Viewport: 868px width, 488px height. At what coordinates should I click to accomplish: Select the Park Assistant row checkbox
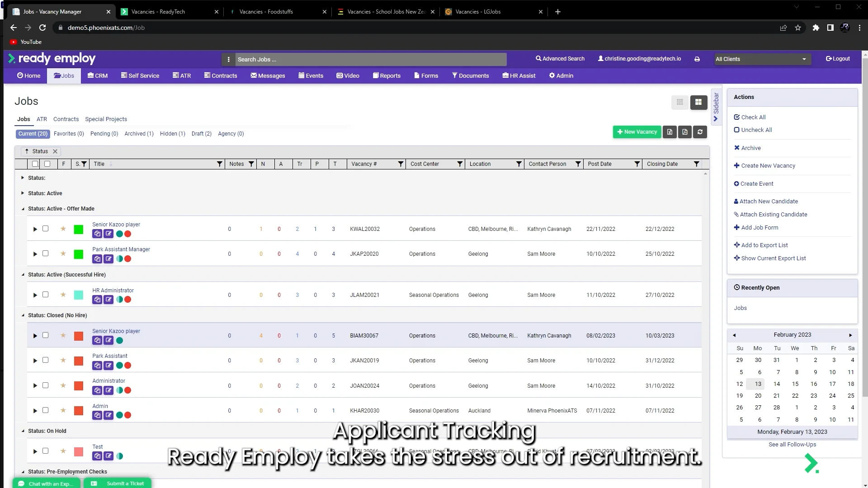45,360
